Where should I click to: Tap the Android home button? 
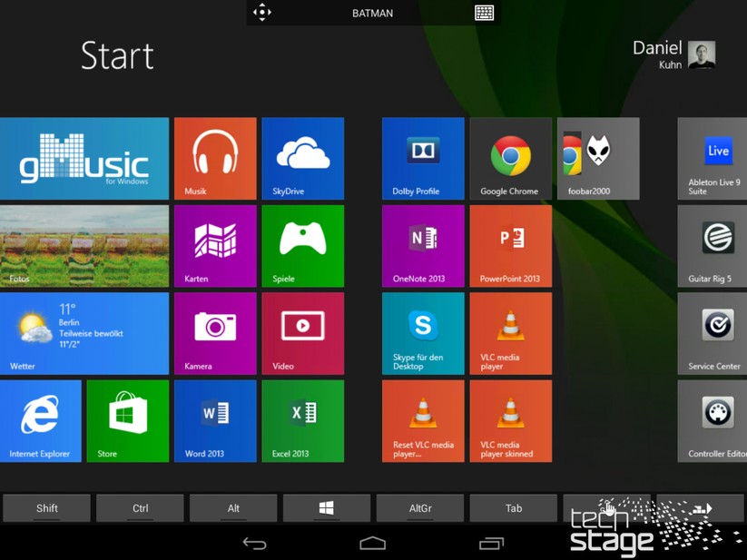(372, 543)
